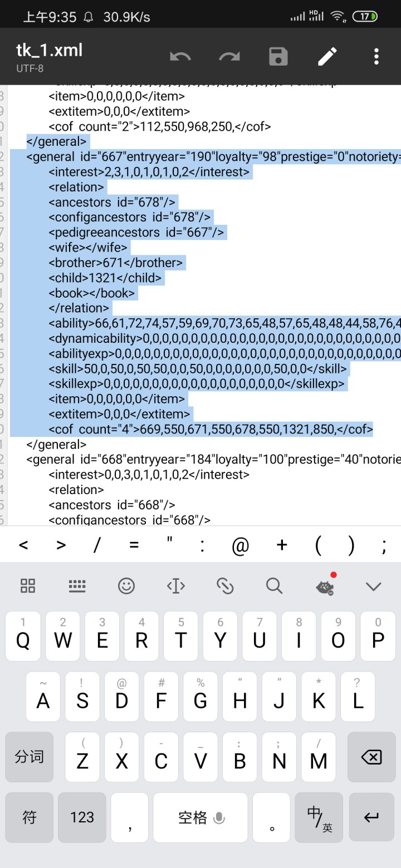Save the file with floppy disk icon

click(x=278, y=56)
